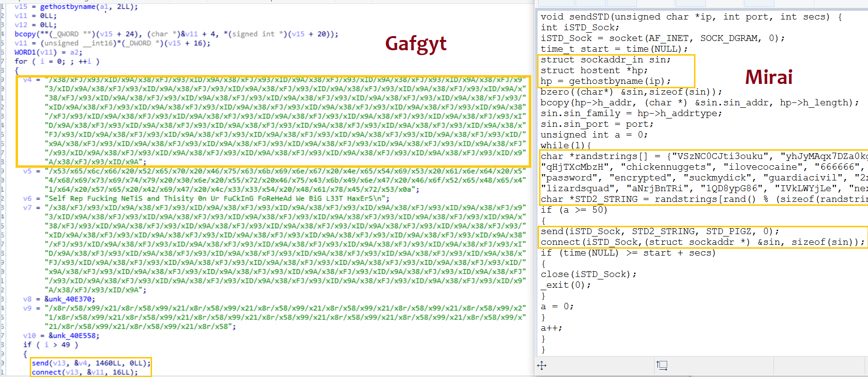868x377 pixels.
Task: Click the selection size dashed-rectangle icon
Action: point(662,365)
